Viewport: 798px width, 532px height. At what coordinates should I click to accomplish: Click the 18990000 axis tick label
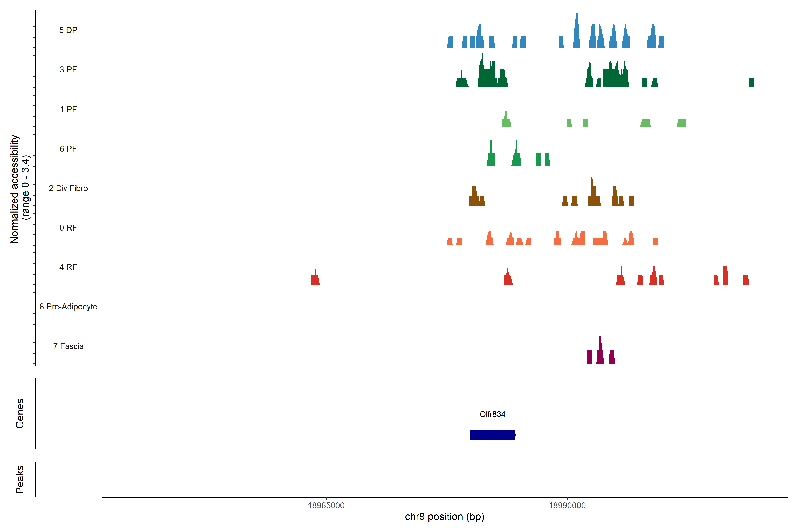[x=567, y=506]
